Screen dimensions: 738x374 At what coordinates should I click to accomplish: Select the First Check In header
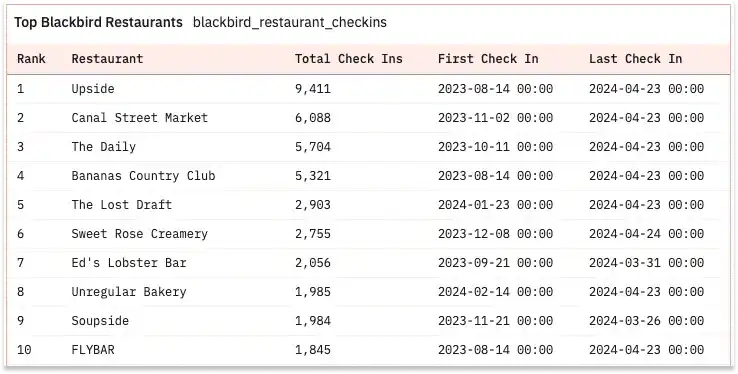click(488, 59)
